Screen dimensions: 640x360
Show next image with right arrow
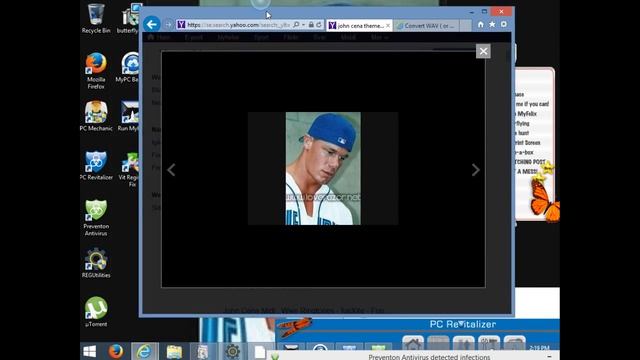476,170
